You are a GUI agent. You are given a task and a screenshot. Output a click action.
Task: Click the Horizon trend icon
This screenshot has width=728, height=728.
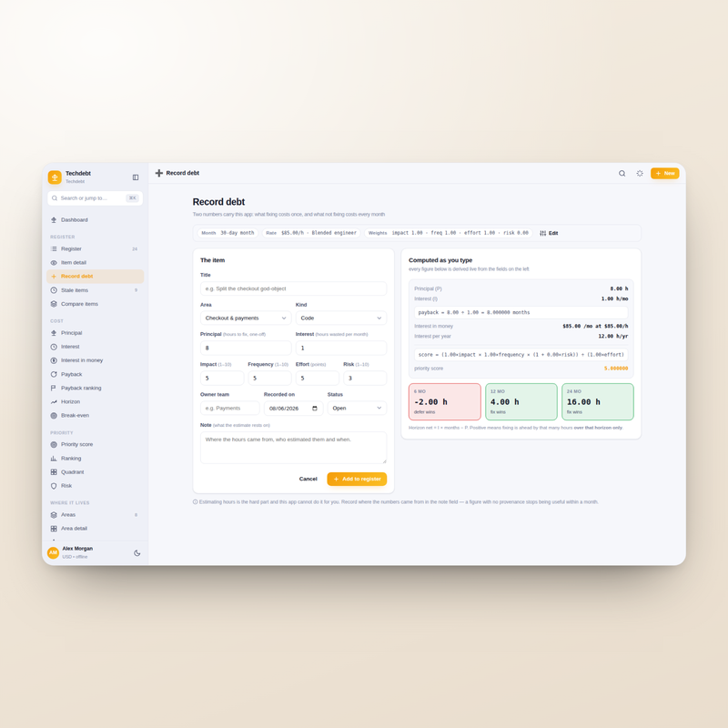click(x=54, y=401)
